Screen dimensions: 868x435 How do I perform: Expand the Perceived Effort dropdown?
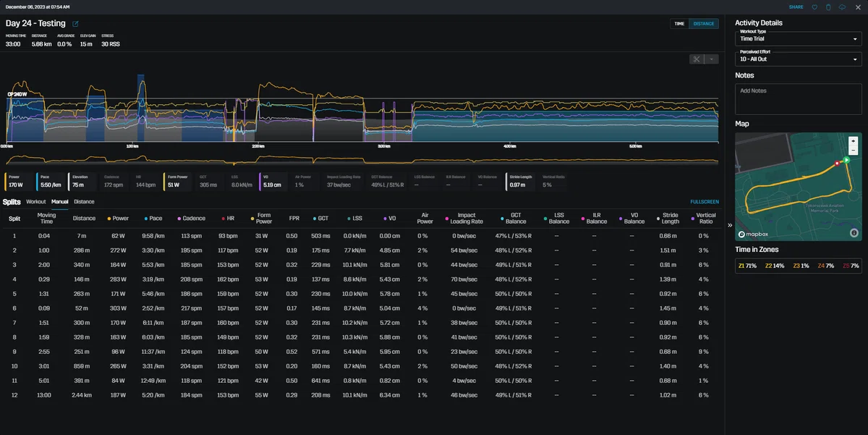pyautogui.click(x=799, y=56)
